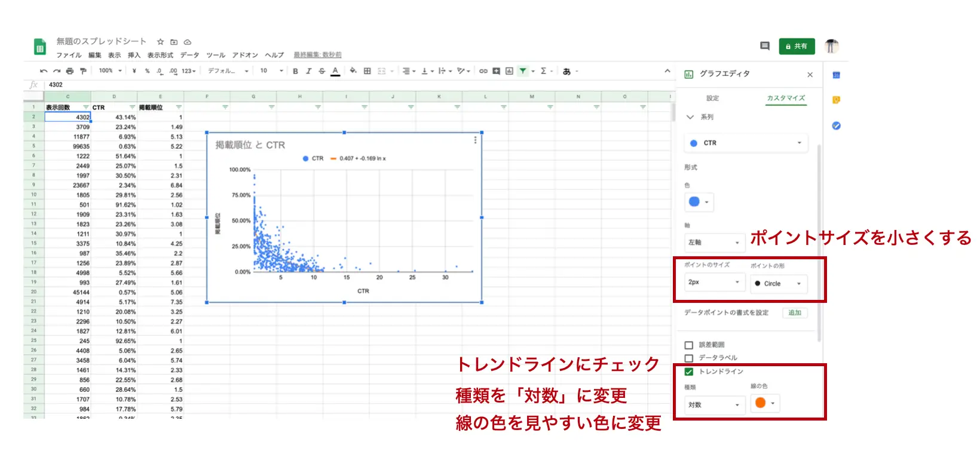The image size is (980, 454).
Task: Collapse the 系列 section
Action: tap(690, 117)
